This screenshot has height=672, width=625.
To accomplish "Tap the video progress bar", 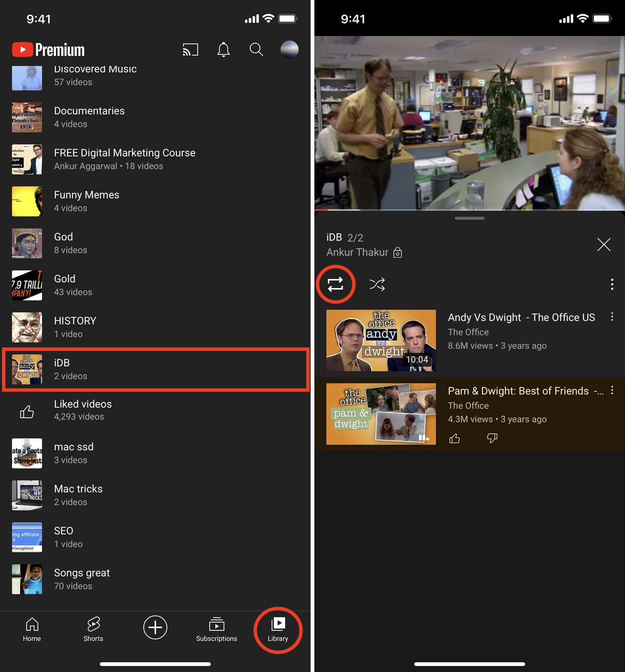I will (x=470, y=210).
